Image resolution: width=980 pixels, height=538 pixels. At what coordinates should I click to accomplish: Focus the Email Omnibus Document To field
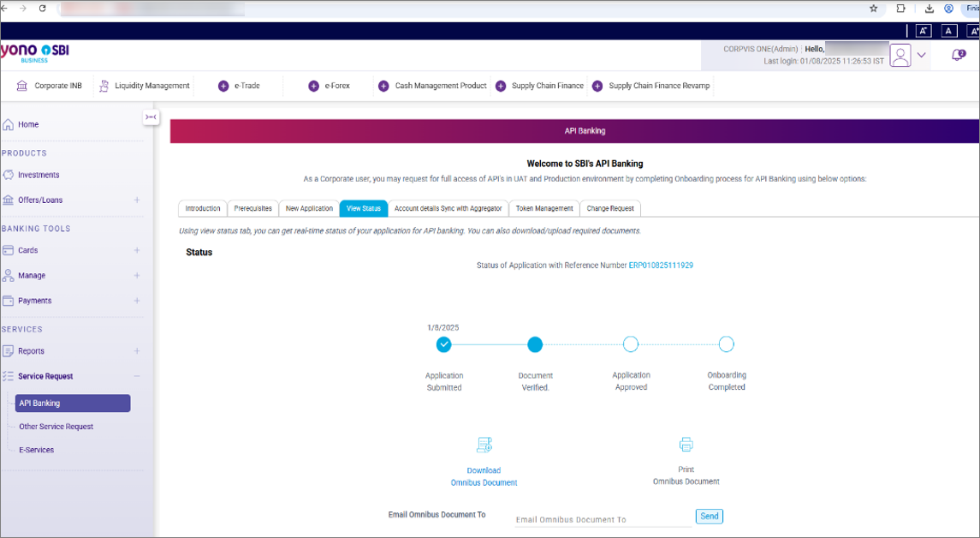tap(603, 519)
